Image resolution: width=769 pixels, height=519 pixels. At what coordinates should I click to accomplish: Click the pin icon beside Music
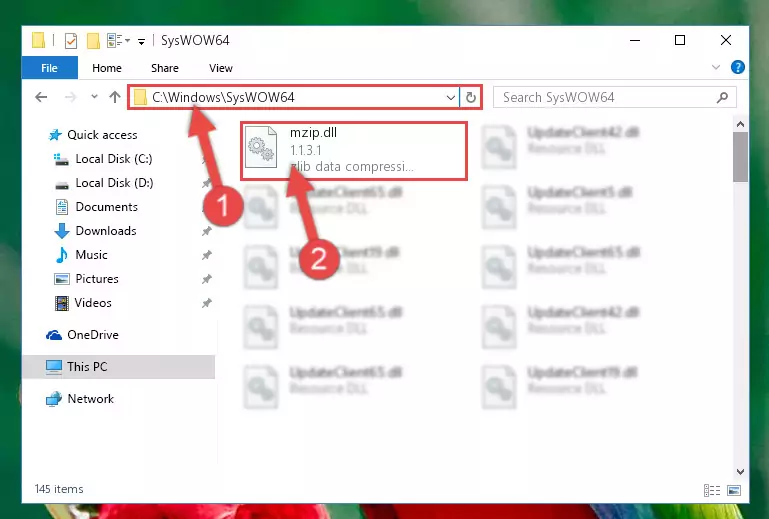tap(206, 255)
